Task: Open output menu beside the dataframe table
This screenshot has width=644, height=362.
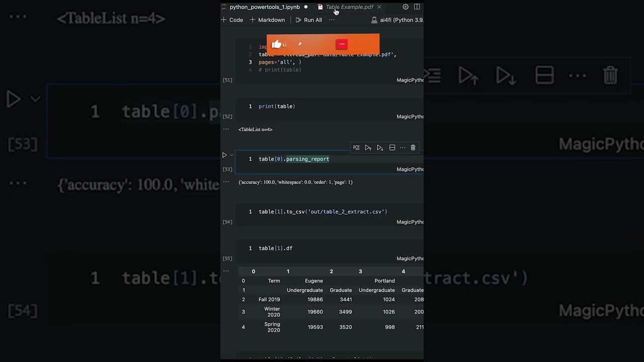Action: pyautogui.click(x=226, y=270)
